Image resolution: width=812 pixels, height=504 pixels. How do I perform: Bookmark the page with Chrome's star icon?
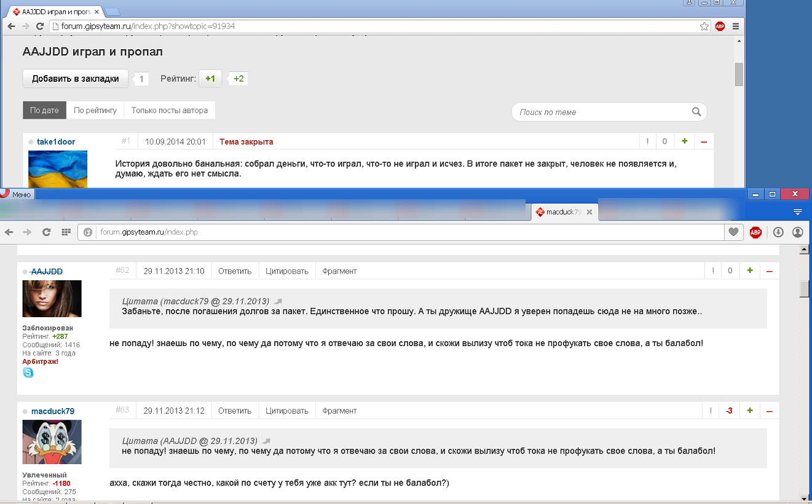click(x=704, y=26)
